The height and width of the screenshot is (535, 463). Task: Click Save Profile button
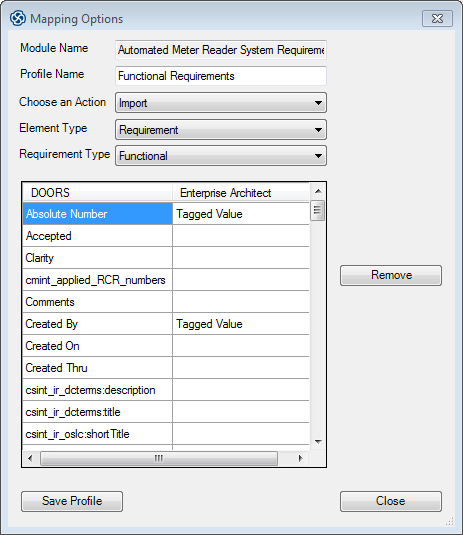coord(72,501)
